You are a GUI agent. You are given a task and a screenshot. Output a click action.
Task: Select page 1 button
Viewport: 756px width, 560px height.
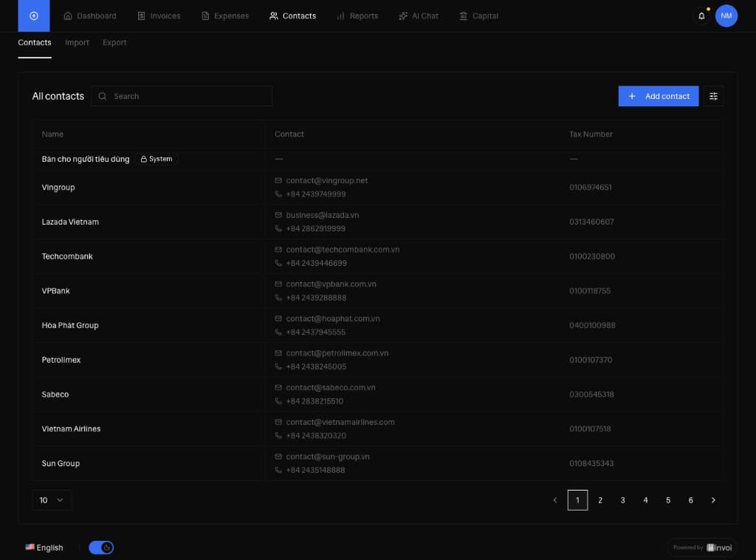point(577,500)
